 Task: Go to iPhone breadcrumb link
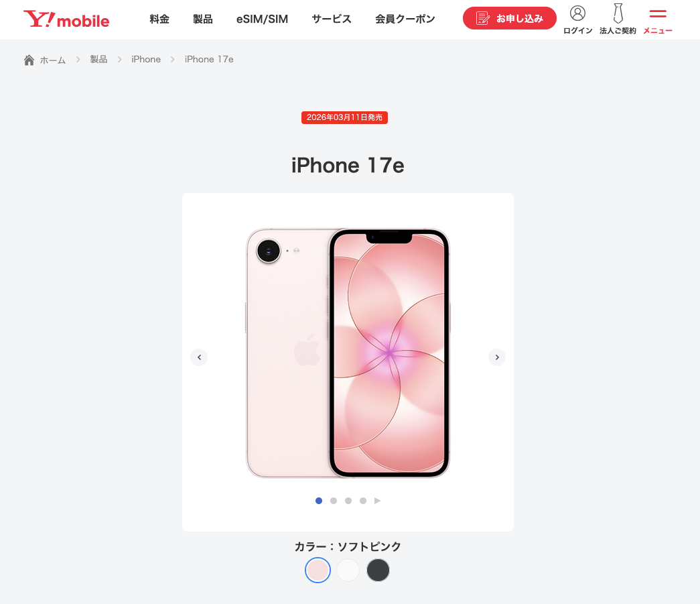(x=146, y=60)
